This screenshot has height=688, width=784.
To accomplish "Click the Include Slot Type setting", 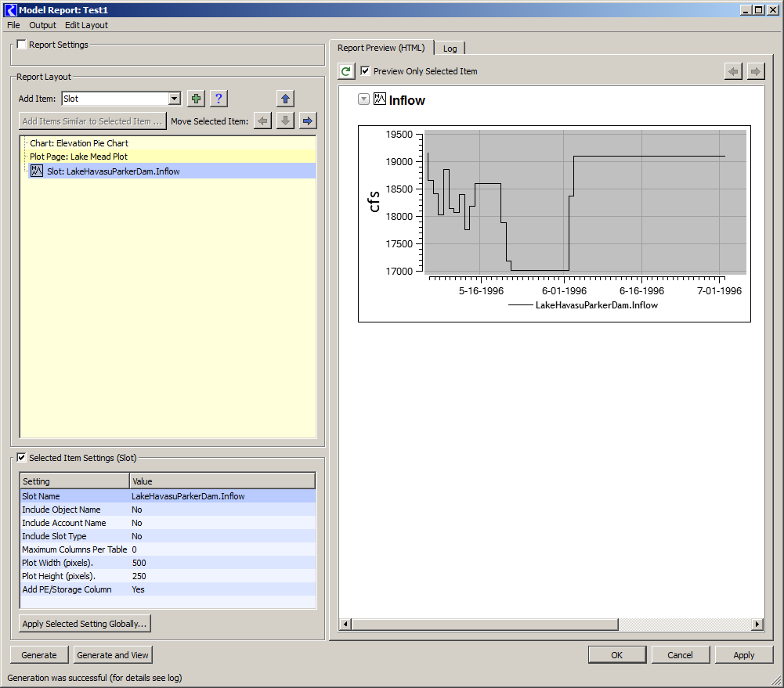I will tap(168, 536).
